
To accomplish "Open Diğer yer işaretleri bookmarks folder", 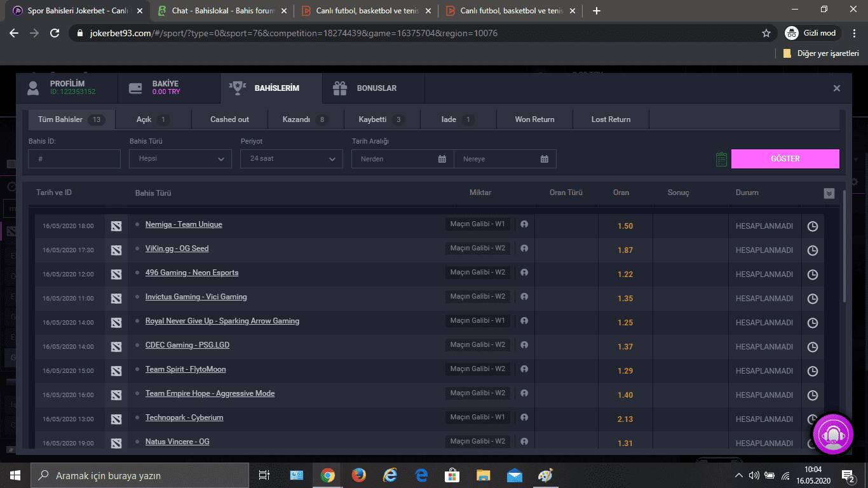I will click(x=821, y=53).
